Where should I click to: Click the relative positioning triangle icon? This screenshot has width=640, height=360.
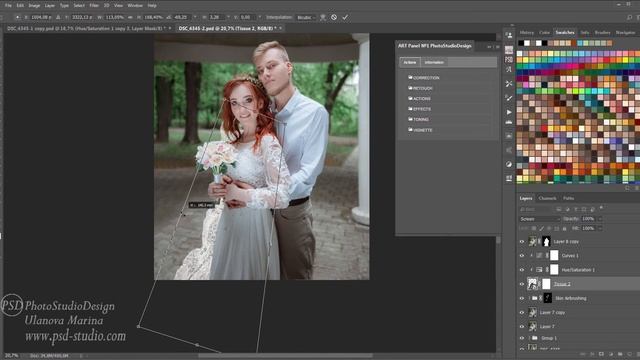click(x=58, y=17)
